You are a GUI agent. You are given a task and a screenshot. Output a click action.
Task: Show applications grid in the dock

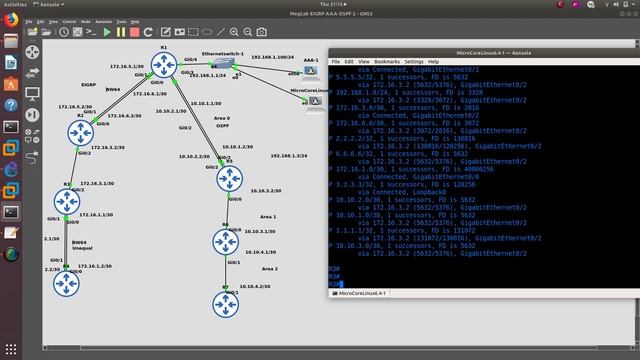(x=11, y=349)
